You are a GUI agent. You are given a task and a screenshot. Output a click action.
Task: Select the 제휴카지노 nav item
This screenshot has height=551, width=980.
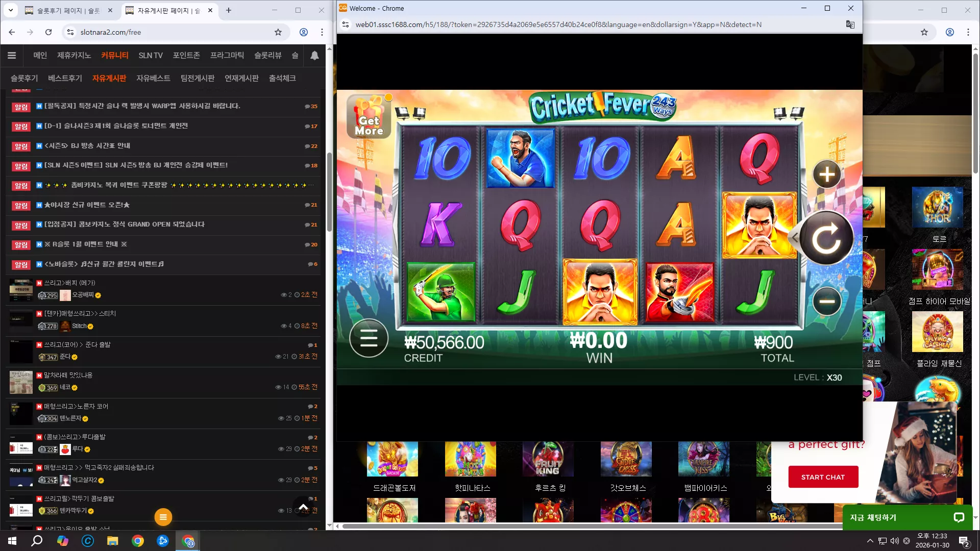[x=74, y=55]
